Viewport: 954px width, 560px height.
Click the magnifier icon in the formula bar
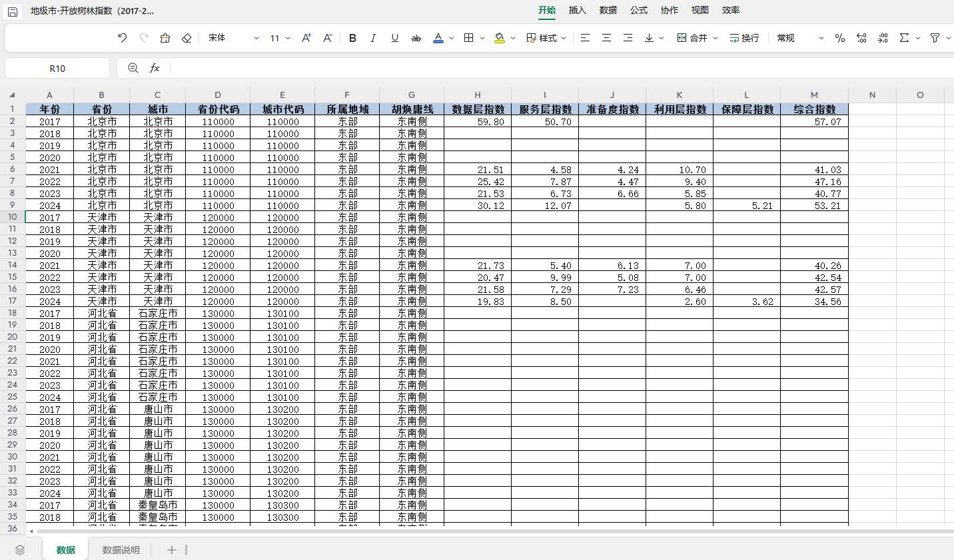(x=133, y=68)
